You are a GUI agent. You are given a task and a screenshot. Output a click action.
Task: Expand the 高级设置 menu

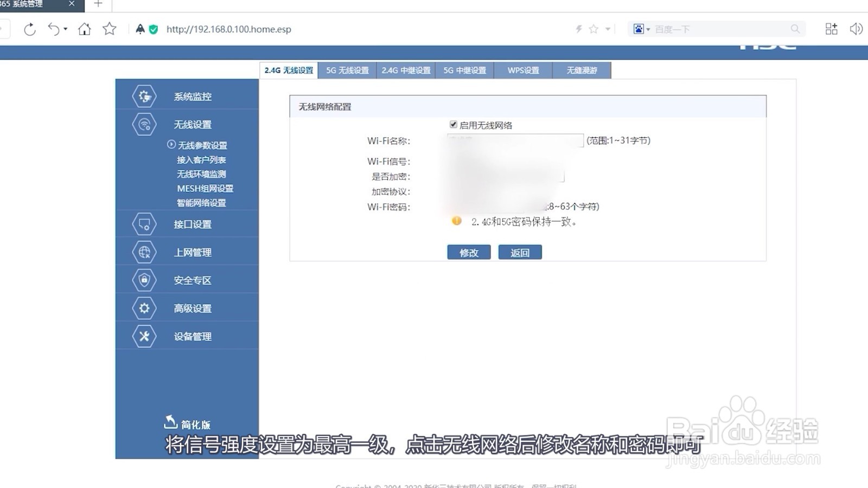pos(193,309)
